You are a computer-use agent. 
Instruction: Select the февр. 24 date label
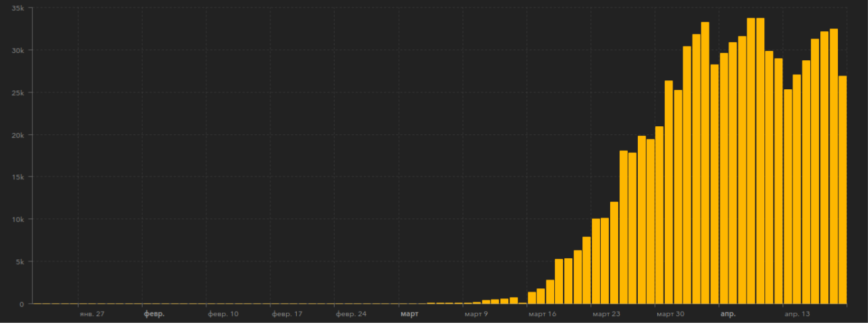351,313
